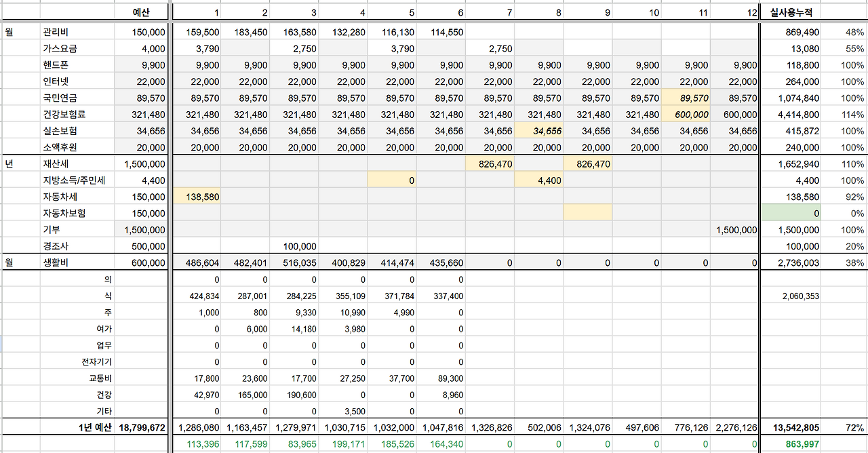868x453 pixels.
Task: Click the 생활비 row label
Action: 54,262
